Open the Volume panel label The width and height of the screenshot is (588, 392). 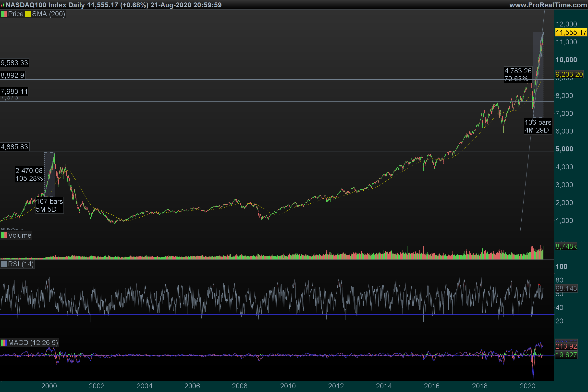tap(20, 235)
